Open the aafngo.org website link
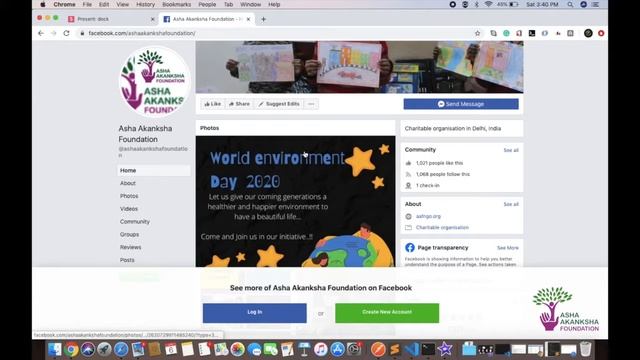 (x=428, y=216)
